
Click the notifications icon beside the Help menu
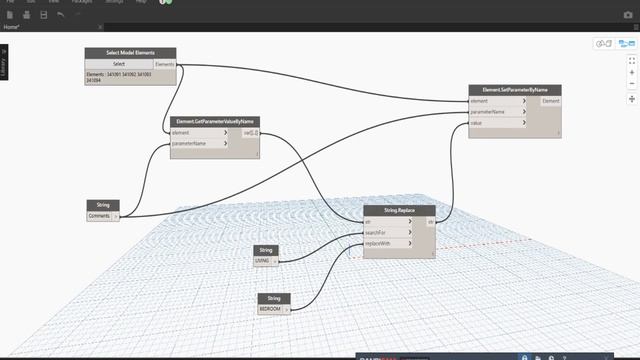166,2
